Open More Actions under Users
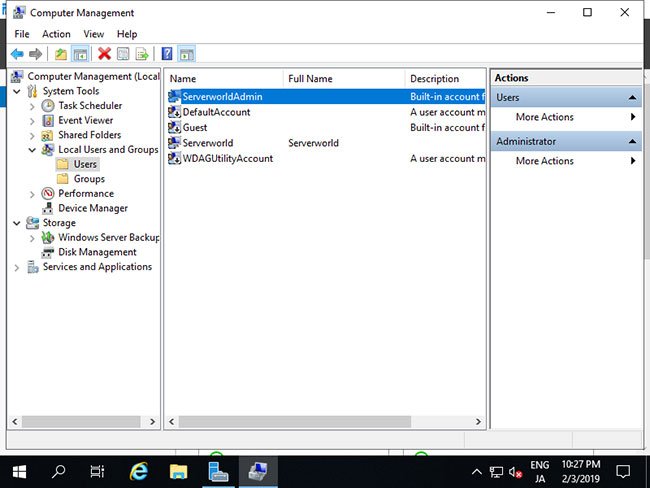 (x=544, y=117)
